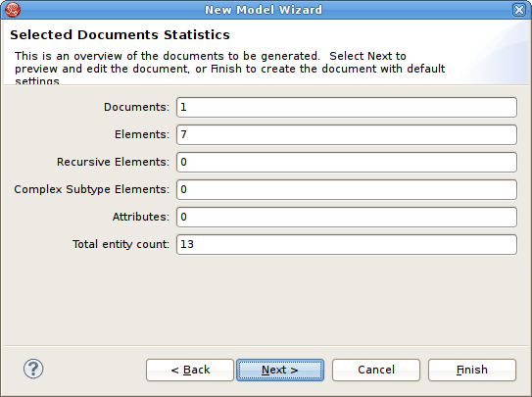
Task: Click the 'Attributes:' label
Action: [141, 218]
